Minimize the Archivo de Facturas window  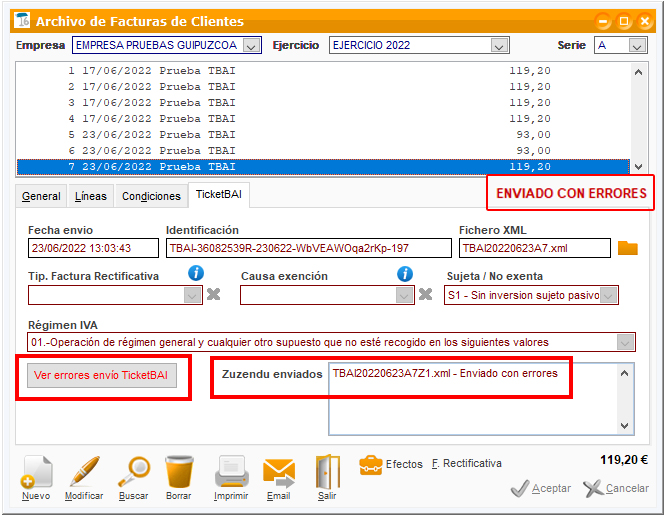(x=603, y=21)
